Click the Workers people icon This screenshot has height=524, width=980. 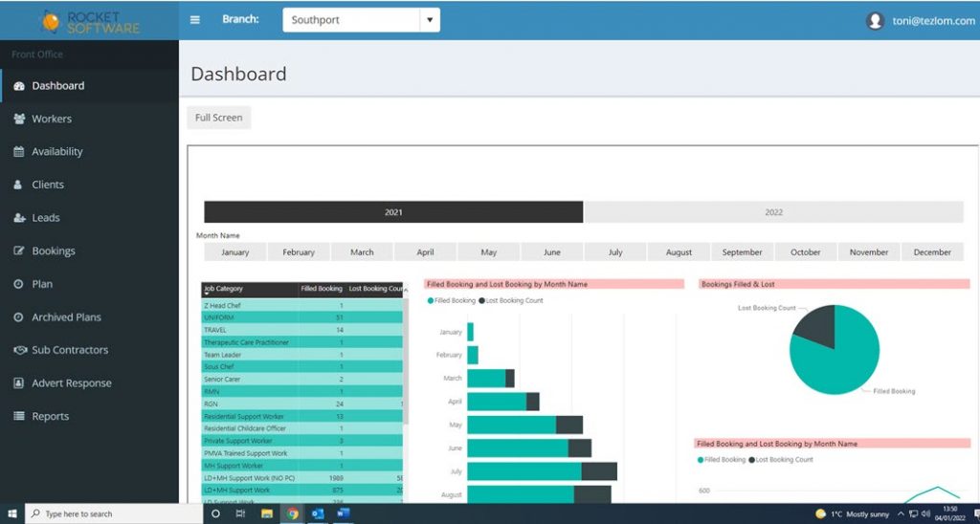click(x=19, y=119)
